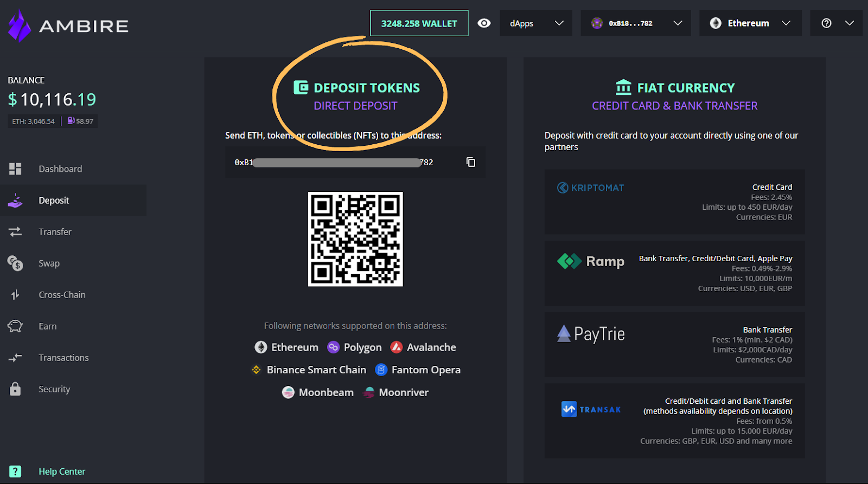Image resolution: width=868 pixels, height=484 pixels.
Task: Click the DEPOSIT TOKENS heading
Action: tap(367, 88)
